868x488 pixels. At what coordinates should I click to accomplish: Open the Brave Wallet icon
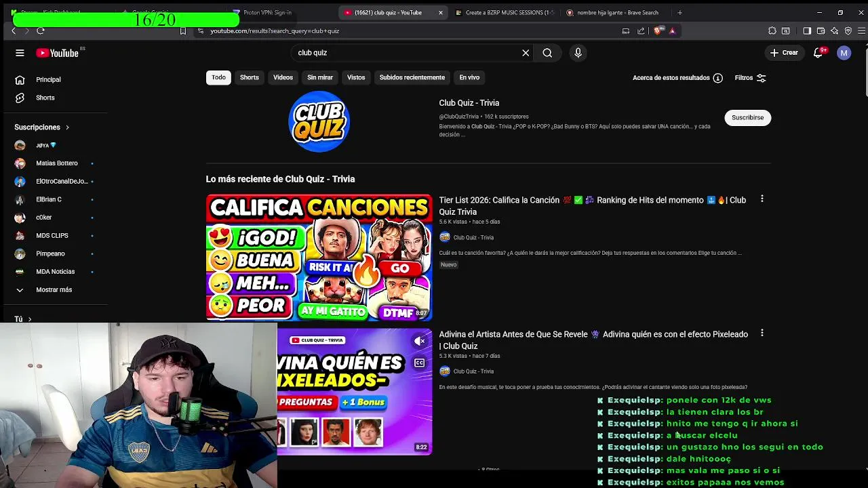tap(821, 30)
